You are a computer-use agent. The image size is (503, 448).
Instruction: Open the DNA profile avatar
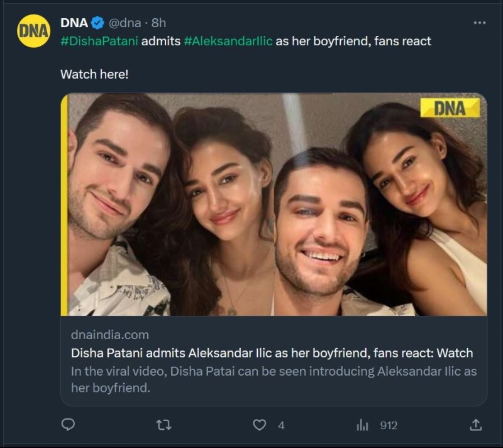(x=34, y=31)
